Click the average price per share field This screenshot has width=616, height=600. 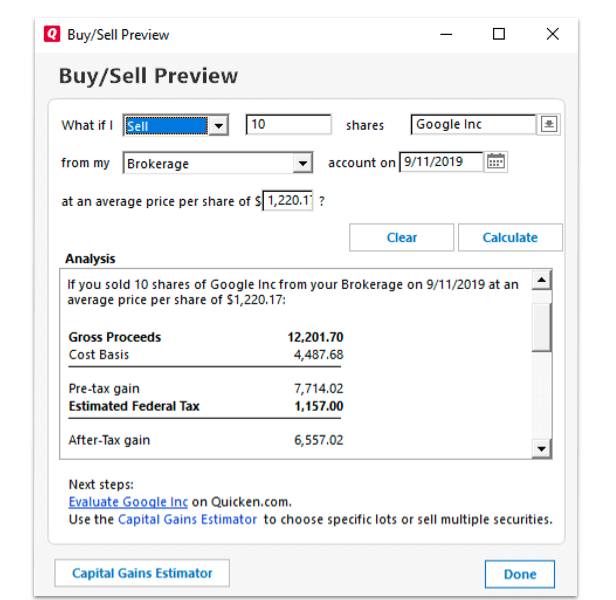coord(288,201)
